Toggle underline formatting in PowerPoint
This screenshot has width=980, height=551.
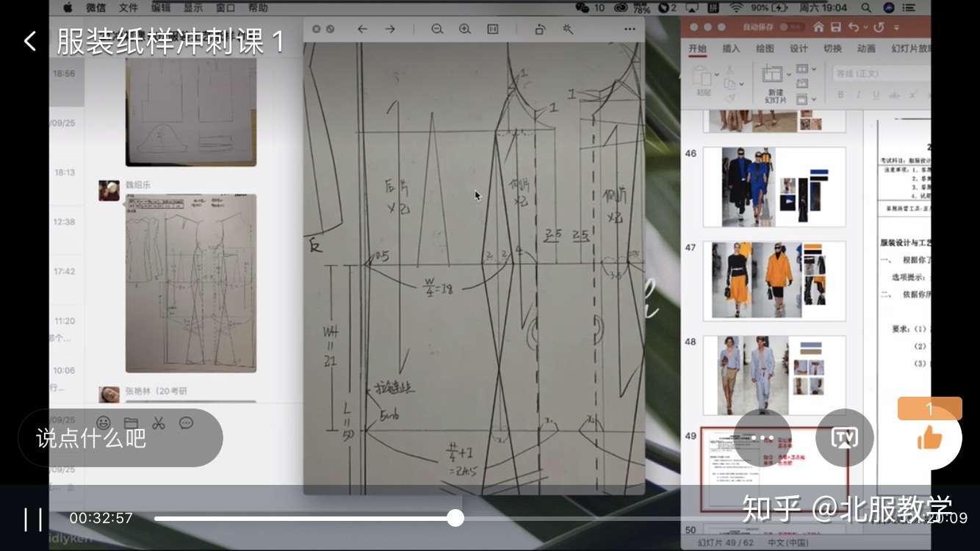[876, 95]
